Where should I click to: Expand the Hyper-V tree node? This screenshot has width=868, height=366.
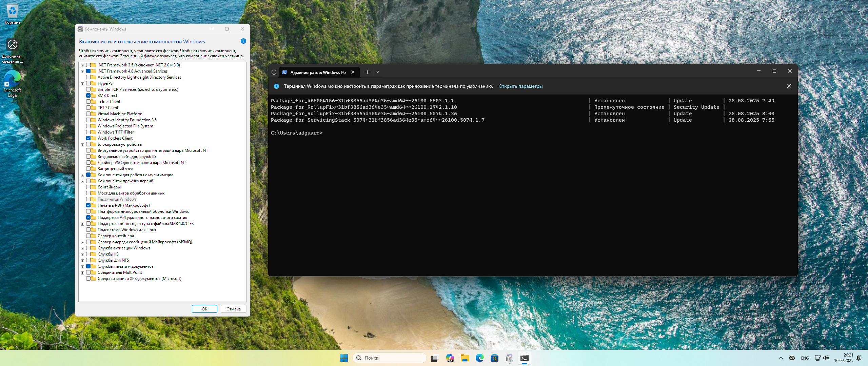[82, 84]
